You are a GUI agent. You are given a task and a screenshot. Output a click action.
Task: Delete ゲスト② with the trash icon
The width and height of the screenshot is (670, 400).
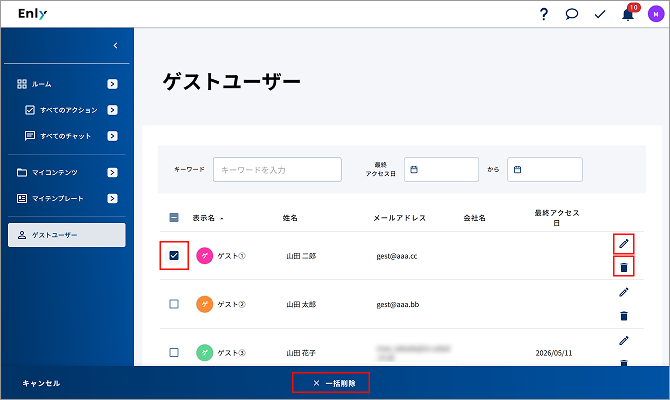point(624,316)
